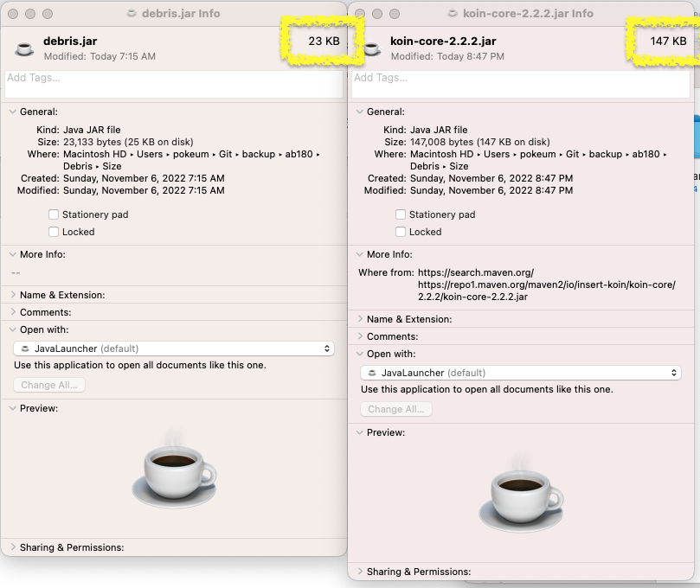
Task: Click the large preview coffee cup in koin-core window
Action: 521,494
